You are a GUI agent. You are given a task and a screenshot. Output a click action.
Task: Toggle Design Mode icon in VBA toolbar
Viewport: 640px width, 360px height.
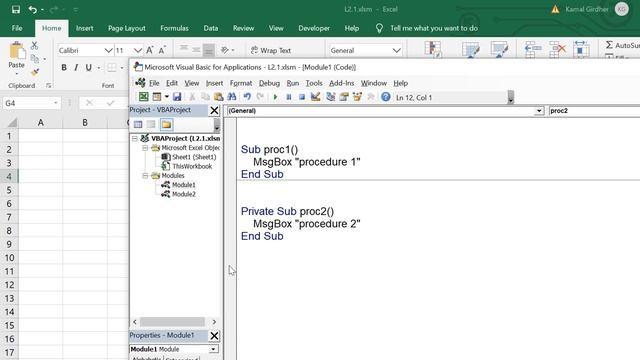(x=315, y=97)
